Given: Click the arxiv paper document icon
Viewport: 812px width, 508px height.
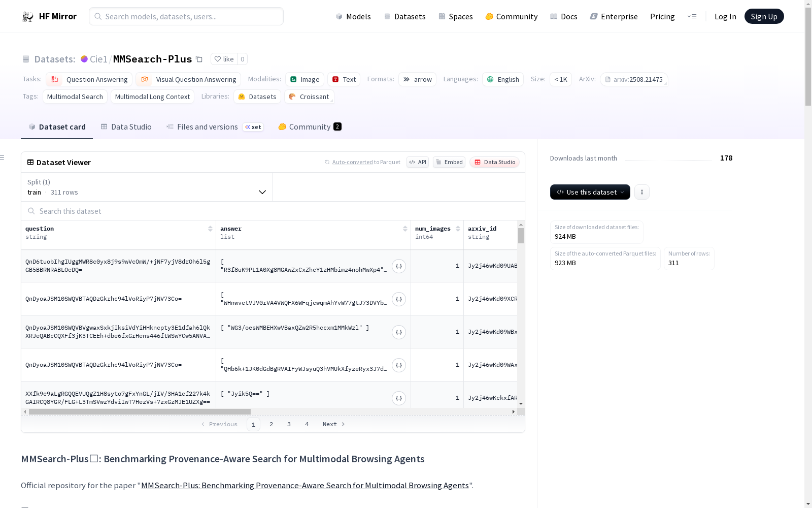Looking at the screenshot, I should pyautogui.click(x=607, y=79).
